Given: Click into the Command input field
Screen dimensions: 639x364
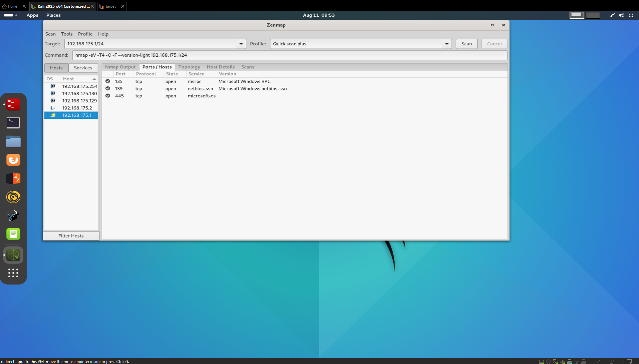Looking at the screenshot, I should point(290,55).
